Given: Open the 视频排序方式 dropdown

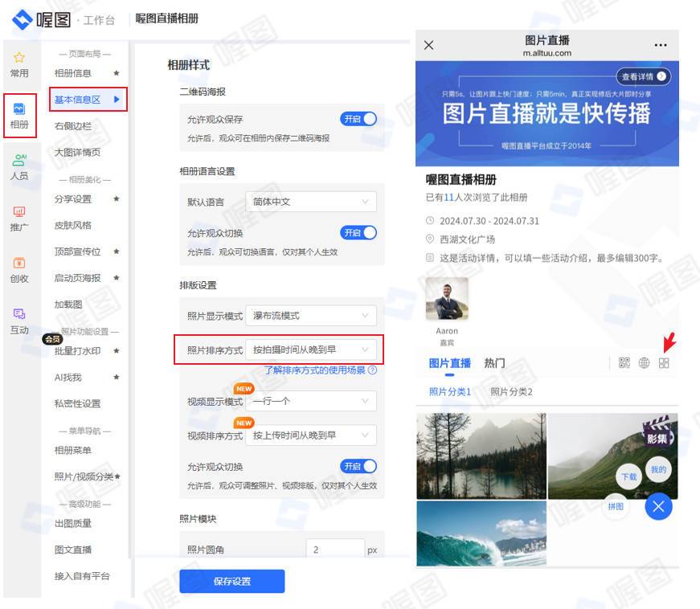Looking at the screenshot, I should tap(311, 435).
